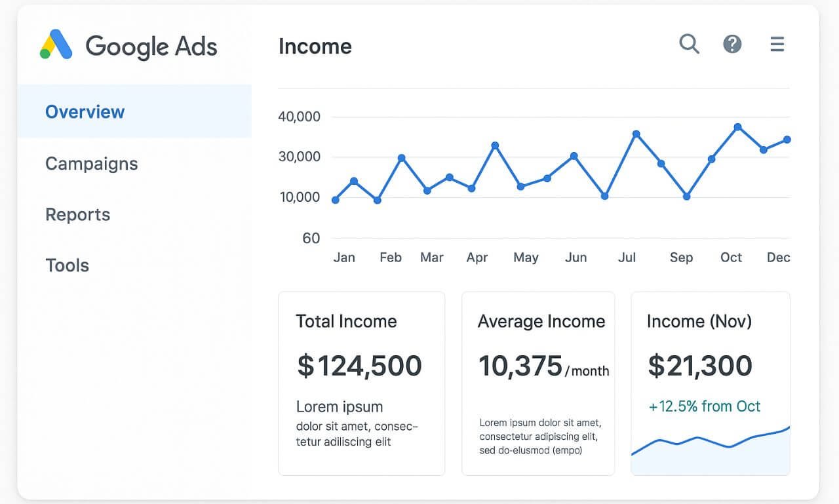
Task: Click the $124,500 total income value
Action: (359, 366)
